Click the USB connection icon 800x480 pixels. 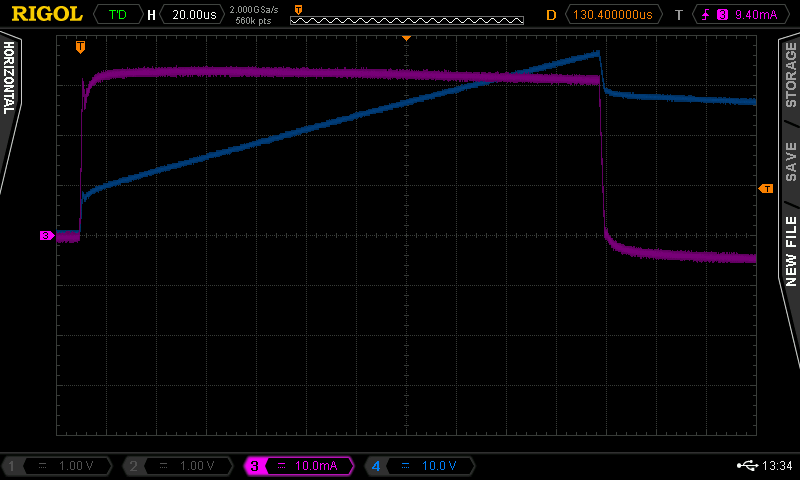point(746,466)
